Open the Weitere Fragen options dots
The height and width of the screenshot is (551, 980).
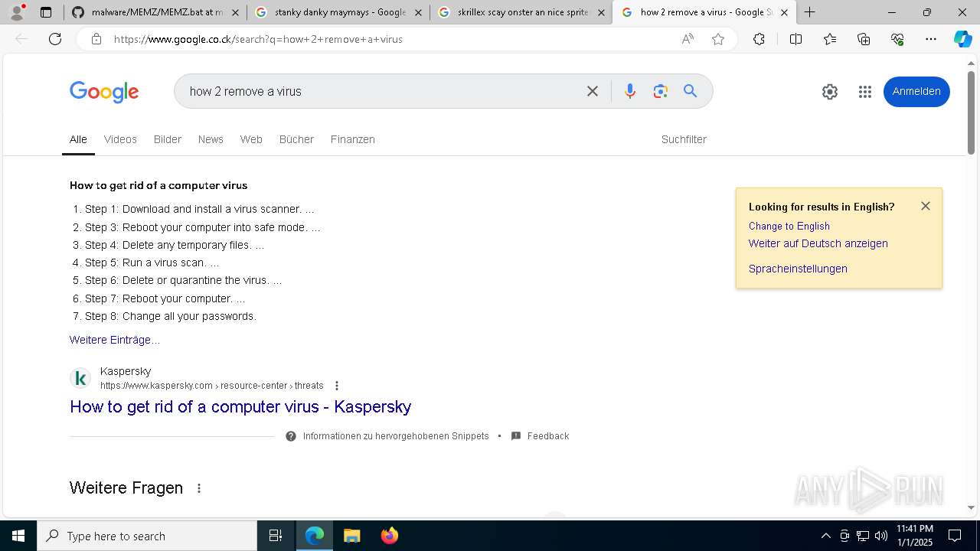199,488
